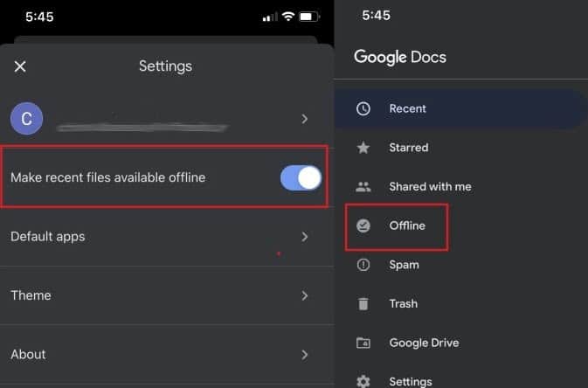Open Shared with me in the menu
The image size is (588, 388).
coord(460,187)
